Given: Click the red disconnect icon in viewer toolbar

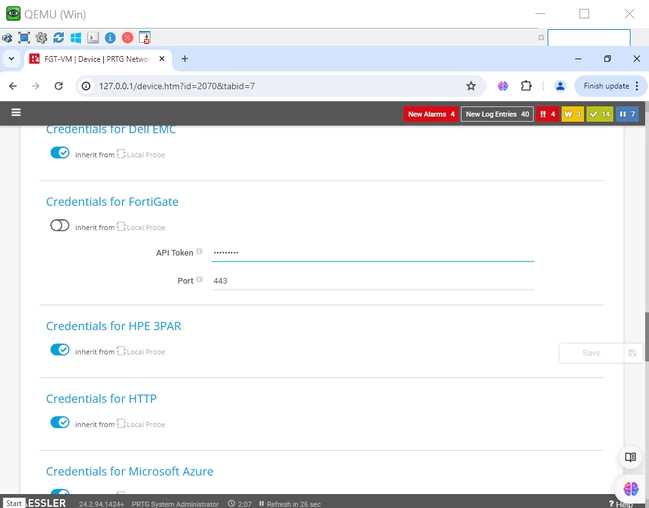Looking at the screenshot, I should pyautogui.click(x=127, y=38).
